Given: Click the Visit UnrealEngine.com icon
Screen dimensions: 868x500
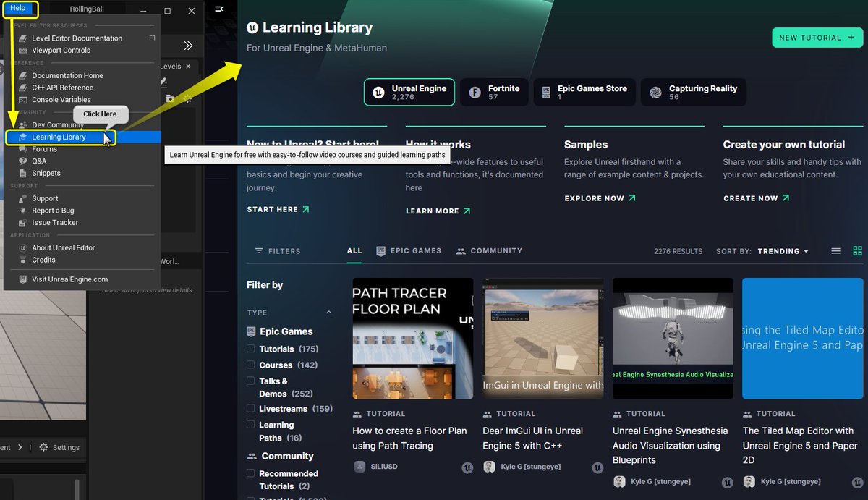Looking at the screenshot, I should [x=23, y=279].
